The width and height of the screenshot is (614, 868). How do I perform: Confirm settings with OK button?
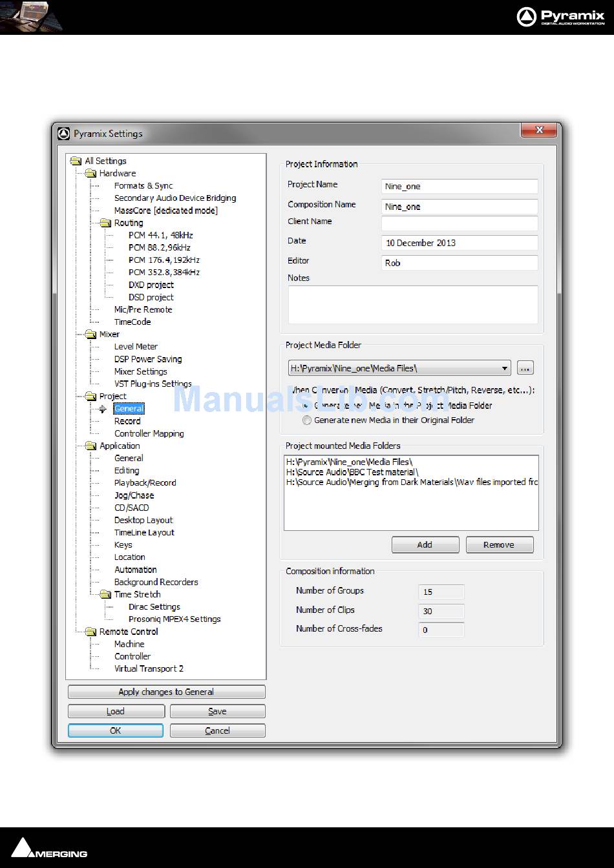click(116, 730)
